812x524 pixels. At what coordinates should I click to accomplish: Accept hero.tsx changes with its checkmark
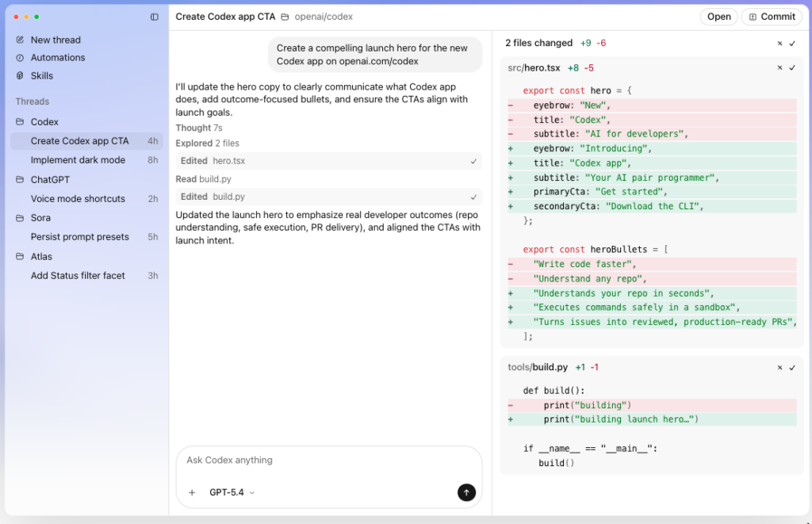[x=792, y=68]
